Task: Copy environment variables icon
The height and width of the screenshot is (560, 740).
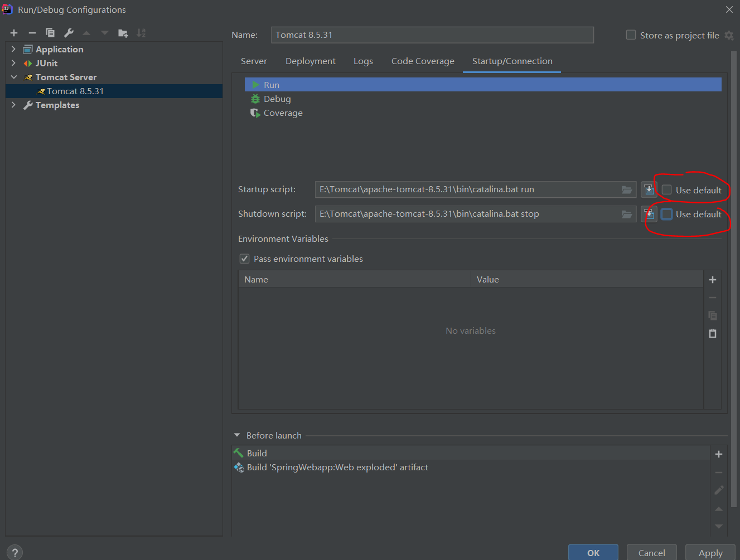Action: 713,315
